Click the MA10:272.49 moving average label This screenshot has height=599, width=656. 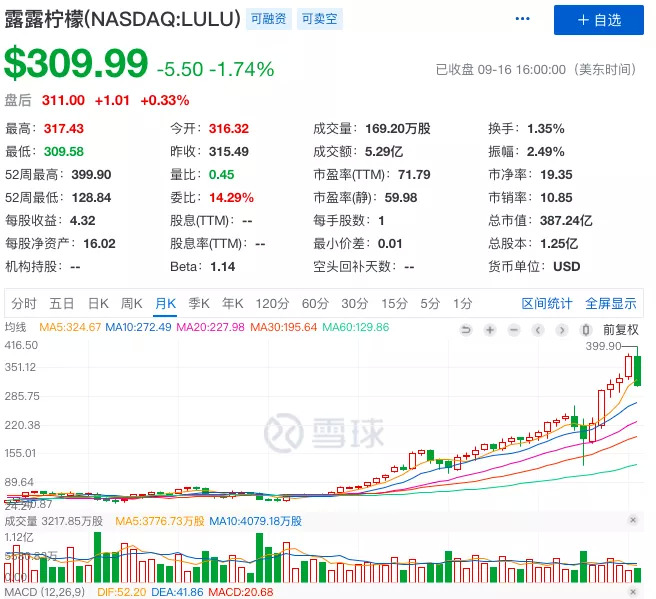click(138, 327)
